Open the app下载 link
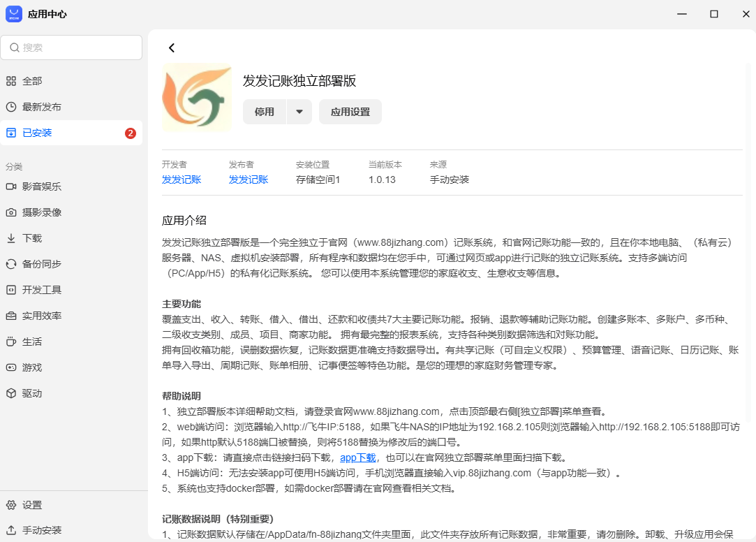Viewport: 756px width, 542px height. pos(357,457)
